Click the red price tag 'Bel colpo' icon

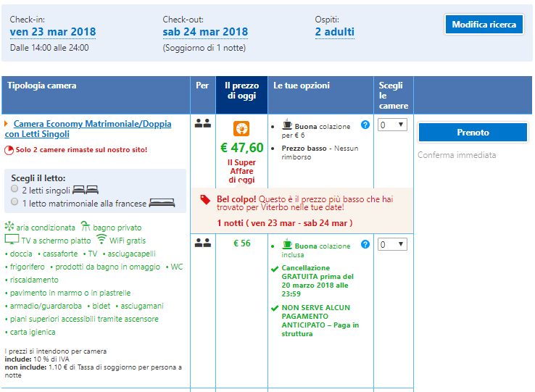(x=205, y=199)
